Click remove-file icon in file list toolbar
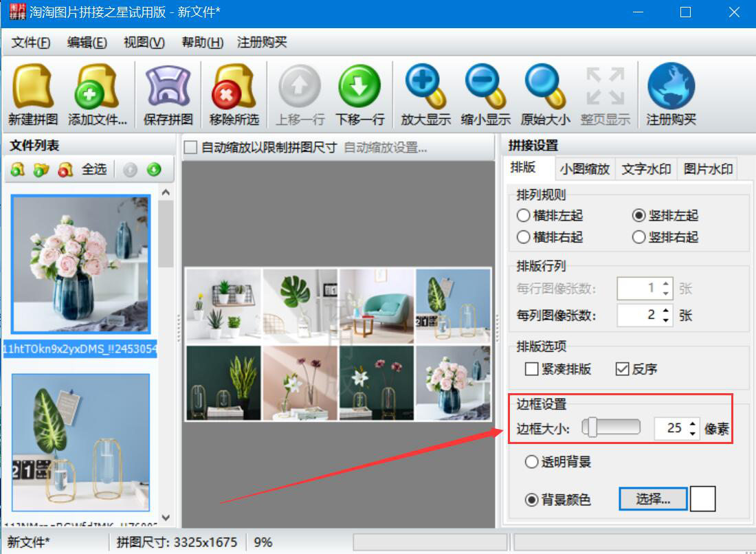This screenshot has width=756, height=554. pos(65,169)
